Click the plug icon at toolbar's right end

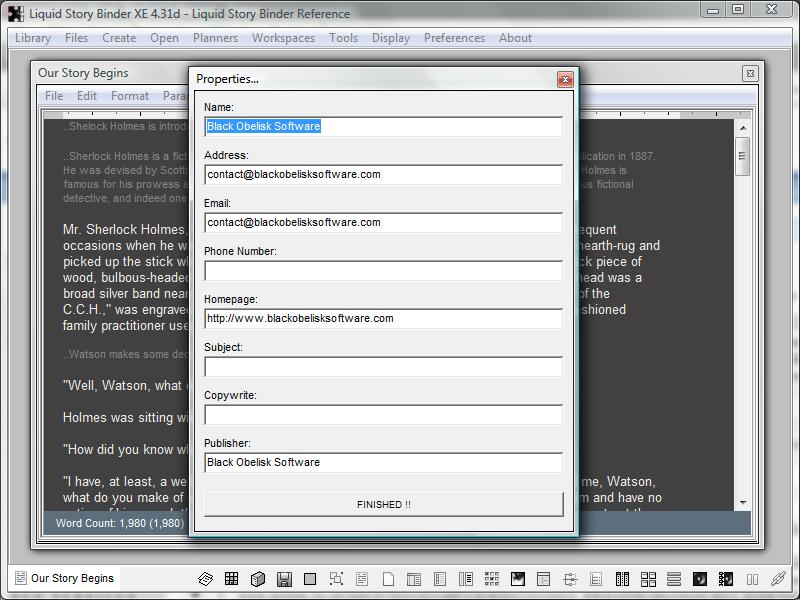[x=778, y=579]
